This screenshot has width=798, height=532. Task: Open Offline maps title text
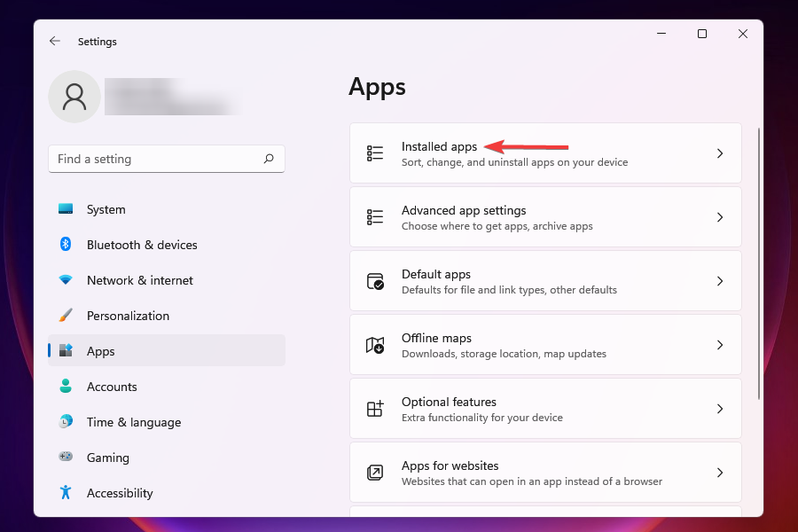tap(436, 338)
